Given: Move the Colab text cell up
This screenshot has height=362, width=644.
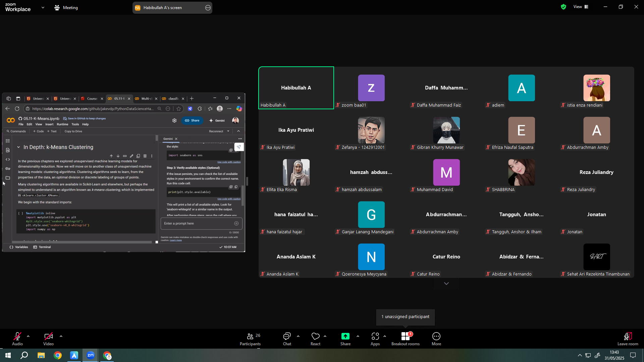Looking at the screenshot, I should pos(111,156).
